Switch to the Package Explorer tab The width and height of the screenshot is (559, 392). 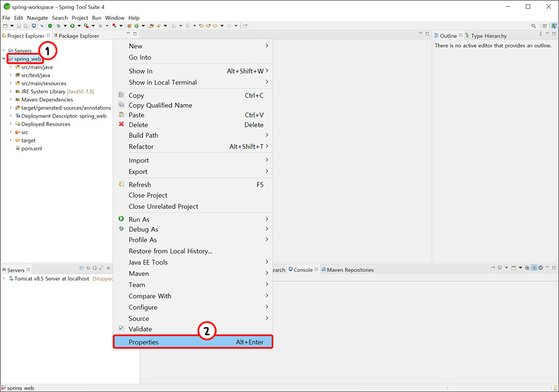pyautogui.click(x=76, y=36)
